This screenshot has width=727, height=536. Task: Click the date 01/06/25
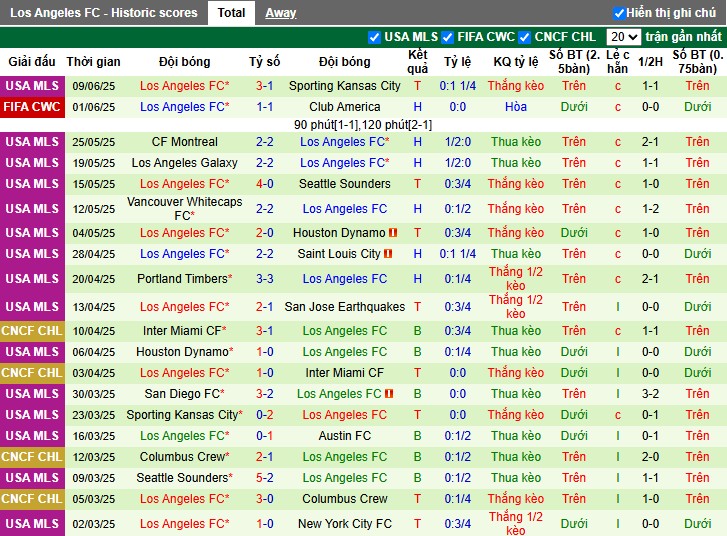[x=94, y=107]
